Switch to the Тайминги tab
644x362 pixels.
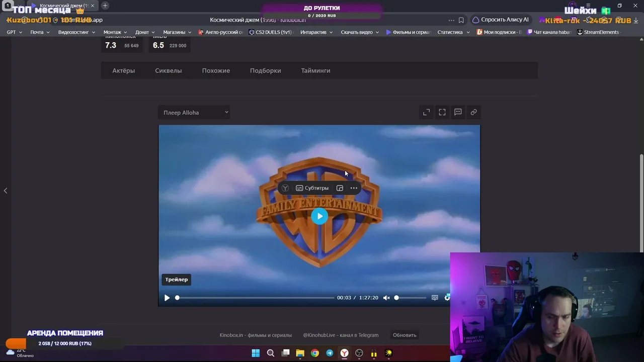pyautogui.click(x=315, y=70)
